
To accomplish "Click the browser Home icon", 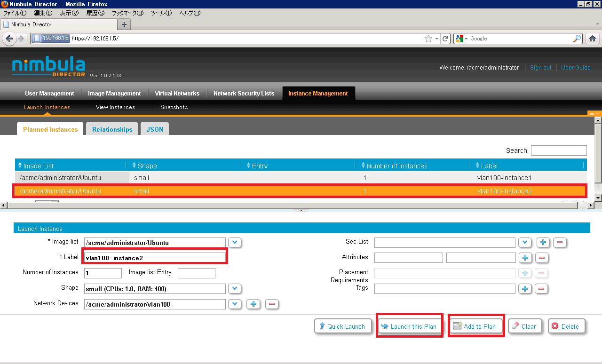I will (593, 39).
